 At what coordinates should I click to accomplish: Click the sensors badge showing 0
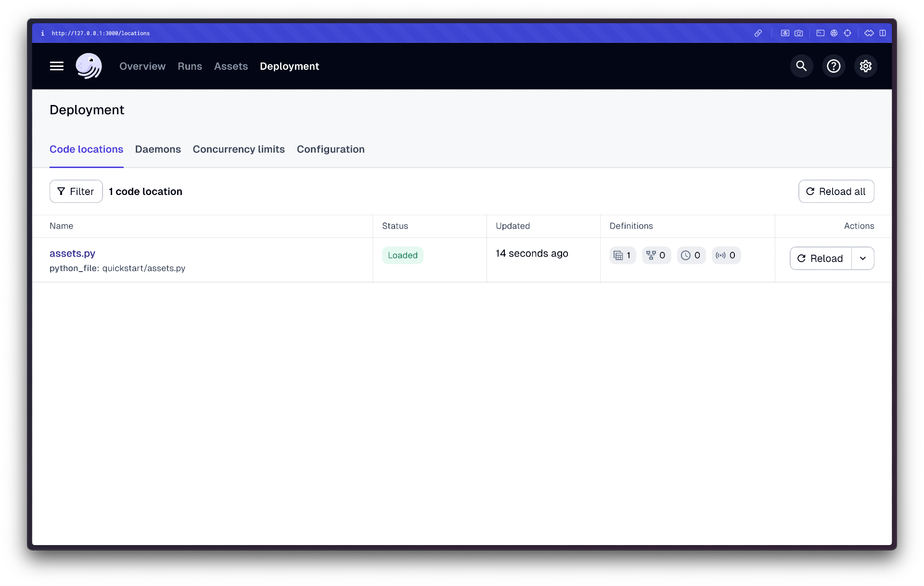coord(726,255)
